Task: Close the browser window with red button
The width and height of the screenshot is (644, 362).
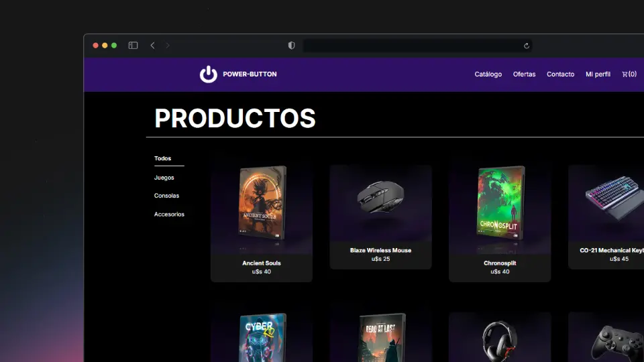Action: (x=95, y=46)
